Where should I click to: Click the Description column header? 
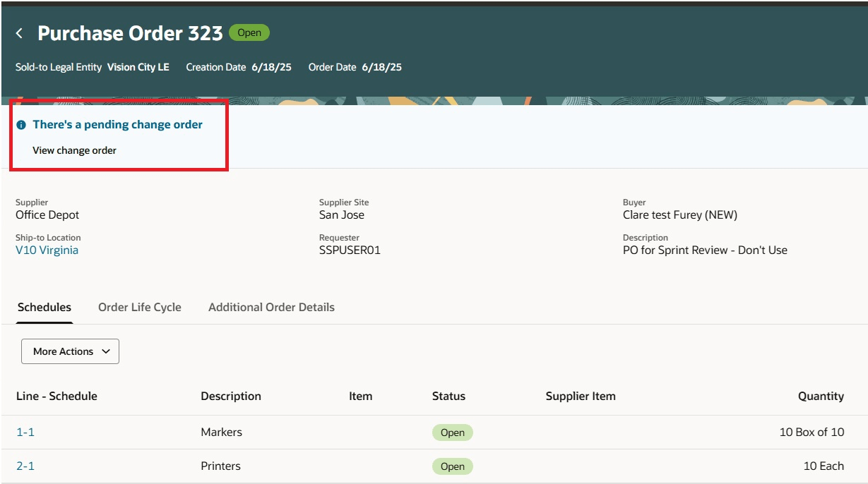click(231, 396)
